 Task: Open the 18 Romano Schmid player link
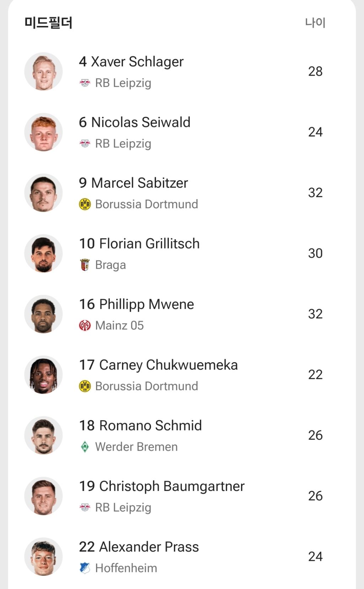coord(140,425)
